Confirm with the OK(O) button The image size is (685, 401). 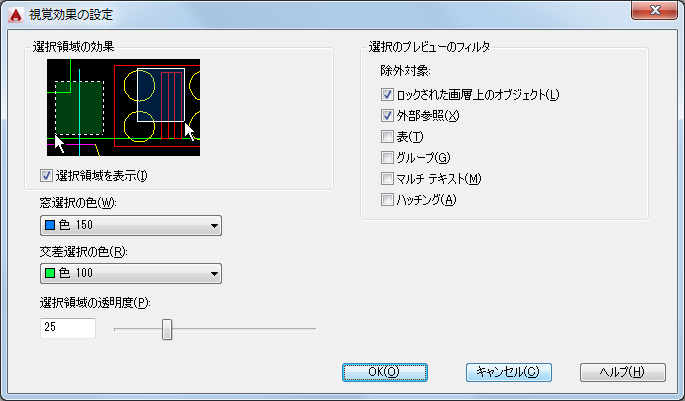point(384,372)
